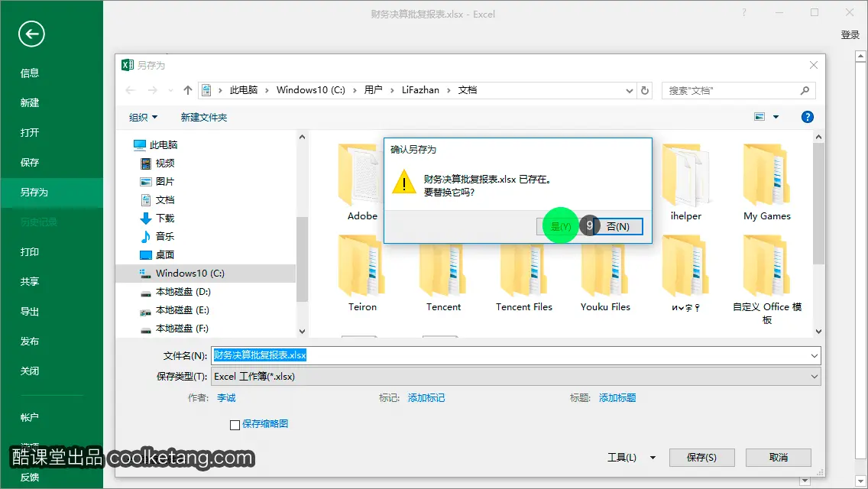Viewport: 868px width, 489px height.
Task: Open the 保存类型 combo box
Action: tap(515, 377)
